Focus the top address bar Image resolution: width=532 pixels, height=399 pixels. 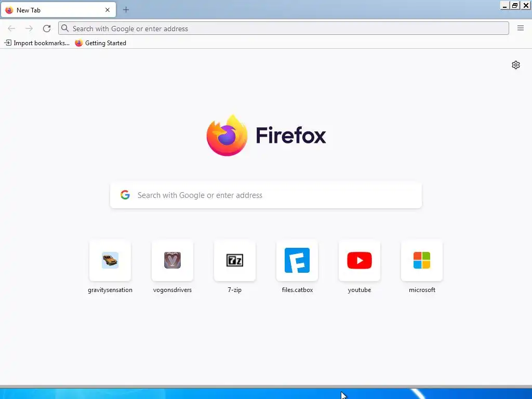tap(283, 28)
